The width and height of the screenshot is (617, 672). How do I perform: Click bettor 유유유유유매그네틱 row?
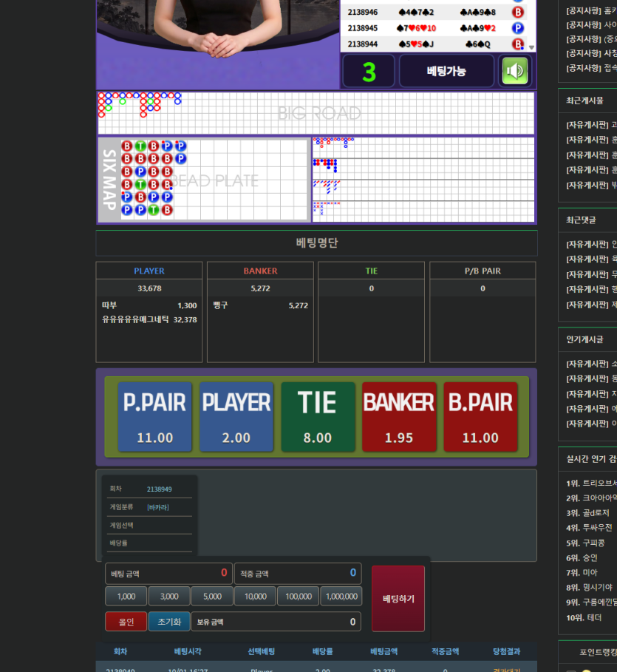pyautogui.click(x=149, y=319)
